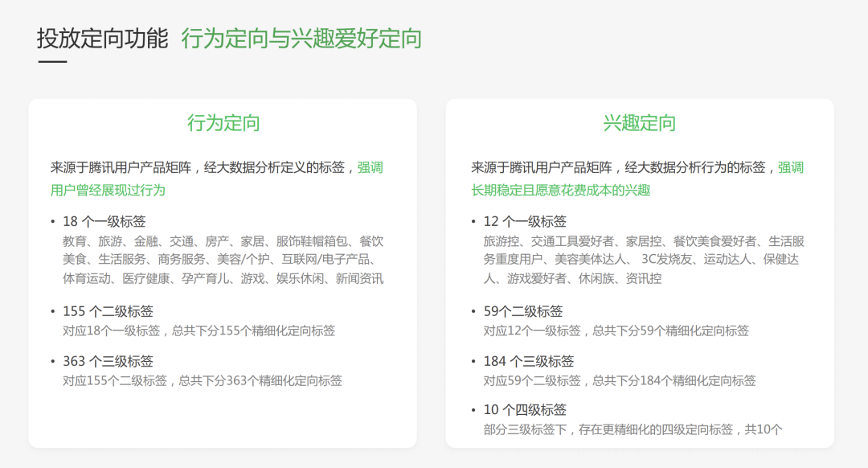Click the line 对应18个一级标签,总共下分155个精细化定向标签
The height and width of the screenshot is (468, 868).
(199, 330)
